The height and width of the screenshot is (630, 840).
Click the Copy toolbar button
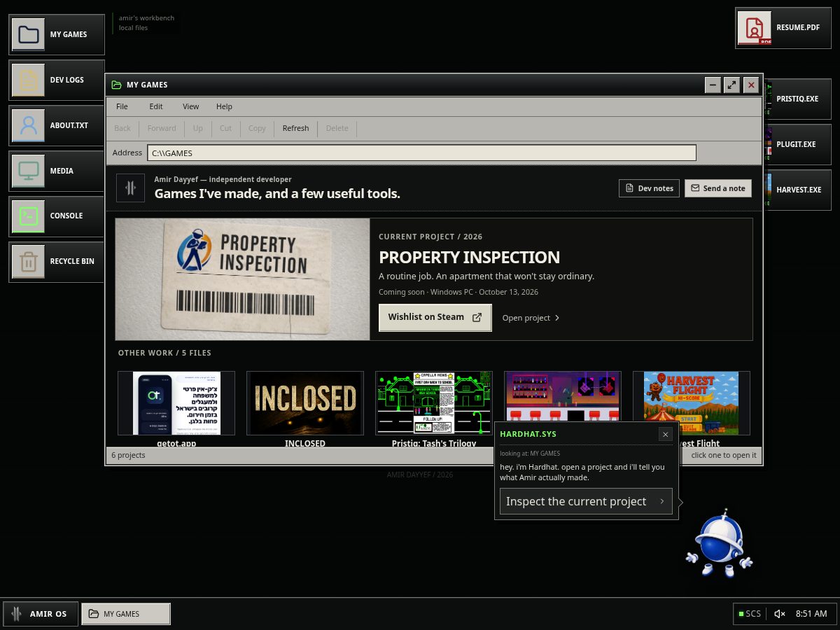(x=257, y=128)
